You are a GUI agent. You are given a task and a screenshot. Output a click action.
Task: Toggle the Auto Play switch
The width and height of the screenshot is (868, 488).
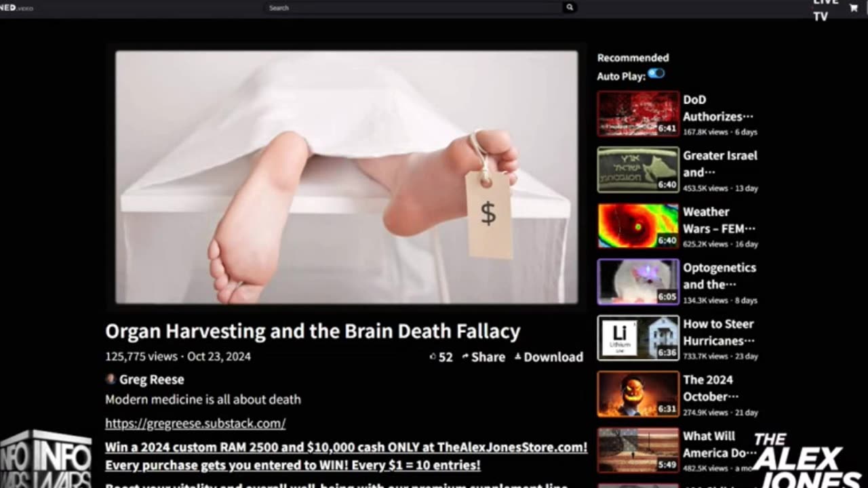[656, 74]
